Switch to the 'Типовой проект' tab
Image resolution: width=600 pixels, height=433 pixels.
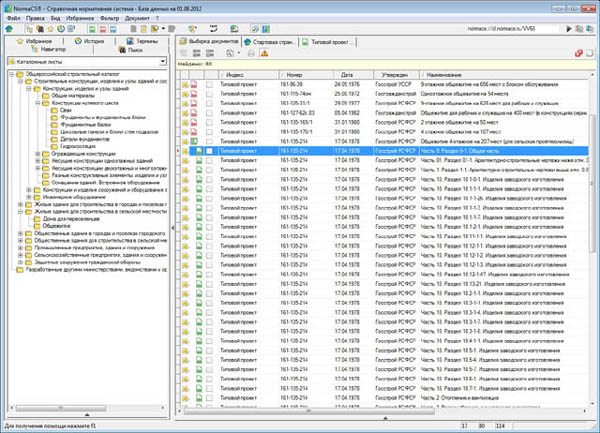(328, 42)
